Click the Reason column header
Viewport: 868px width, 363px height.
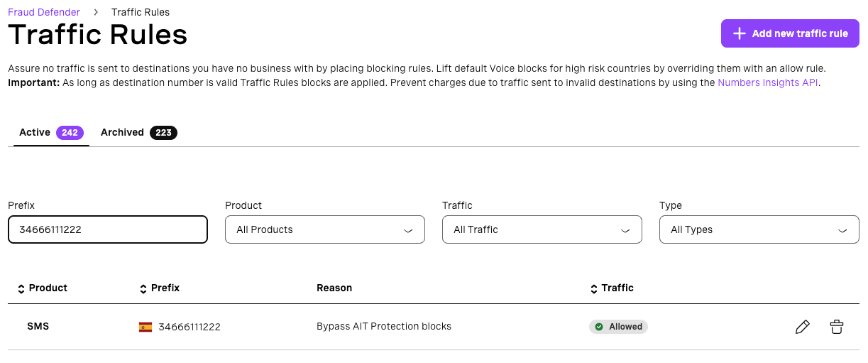tap(334, 288)
